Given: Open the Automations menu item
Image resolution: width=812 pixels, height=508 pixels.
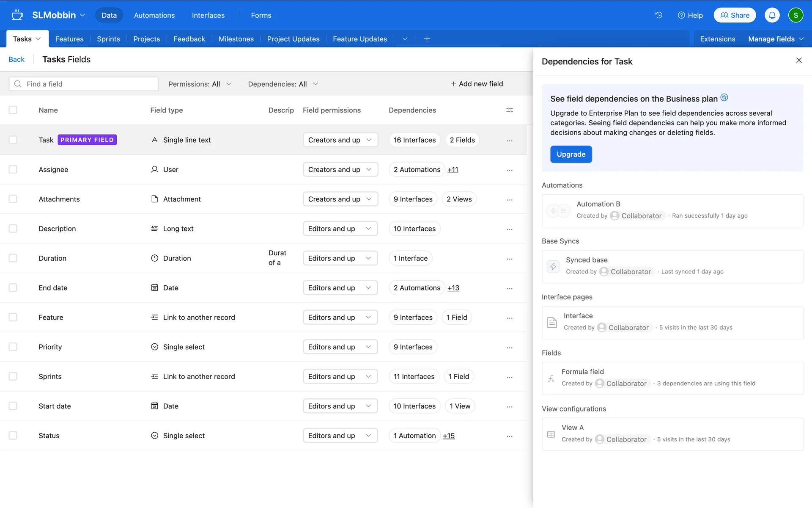Looking at the screenshot, I should point(154,15).
